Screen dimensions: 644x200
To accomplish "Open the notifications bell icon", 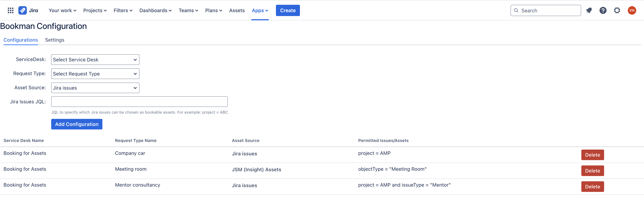I will click(589, 10).
